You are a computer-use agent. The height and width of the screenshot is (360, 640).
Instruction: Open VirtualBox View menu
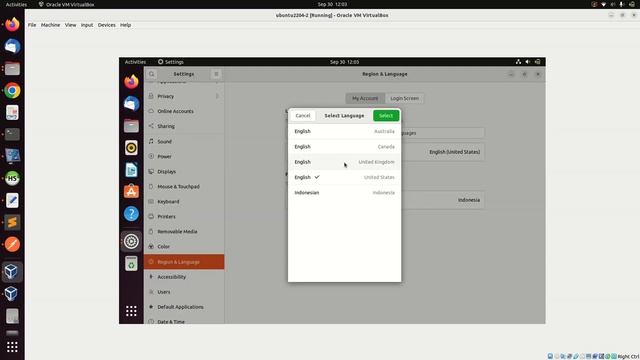(x=70, y=25)
